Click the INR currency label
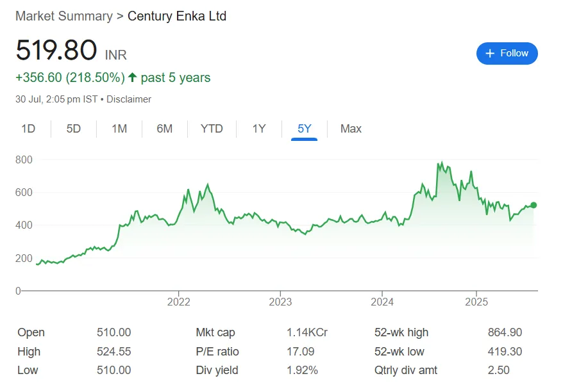 point(115,55)
